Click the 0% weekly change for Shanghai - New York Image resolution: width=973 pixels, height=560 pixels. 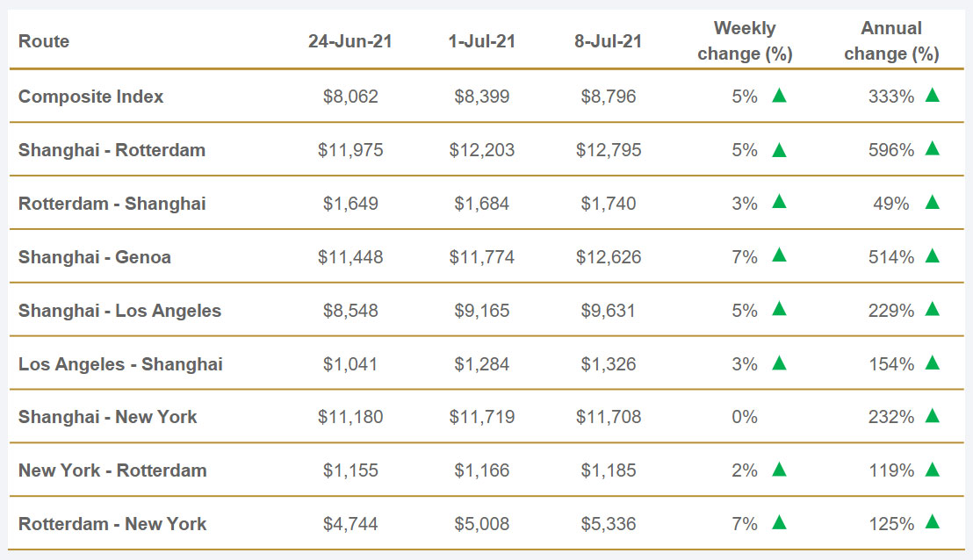(x=744, y=417)
